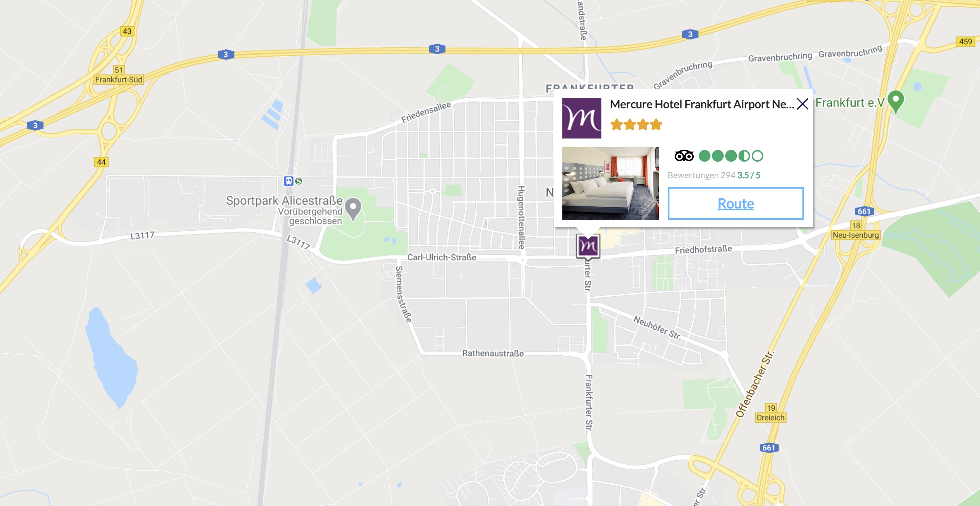This screenshot has height=506, width=980.
Task: Click the purple Mercure map marker
Action: [588, 247]
